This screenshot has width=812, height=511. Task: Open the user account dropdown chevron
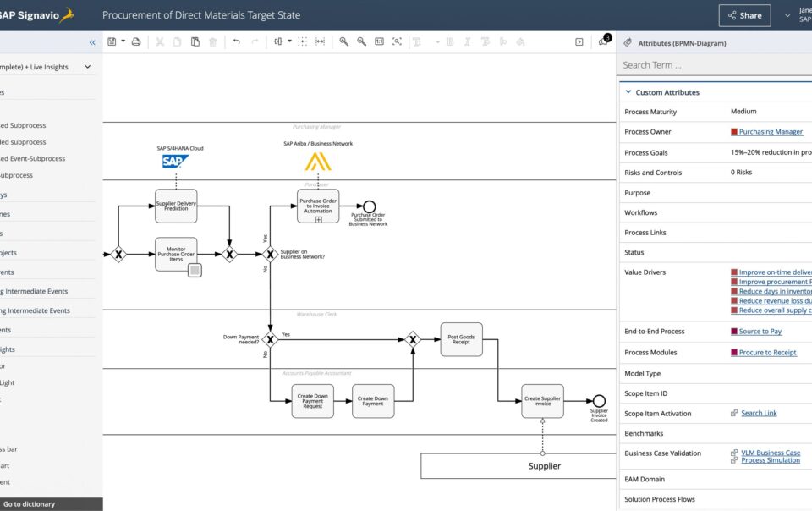[787, 15]
